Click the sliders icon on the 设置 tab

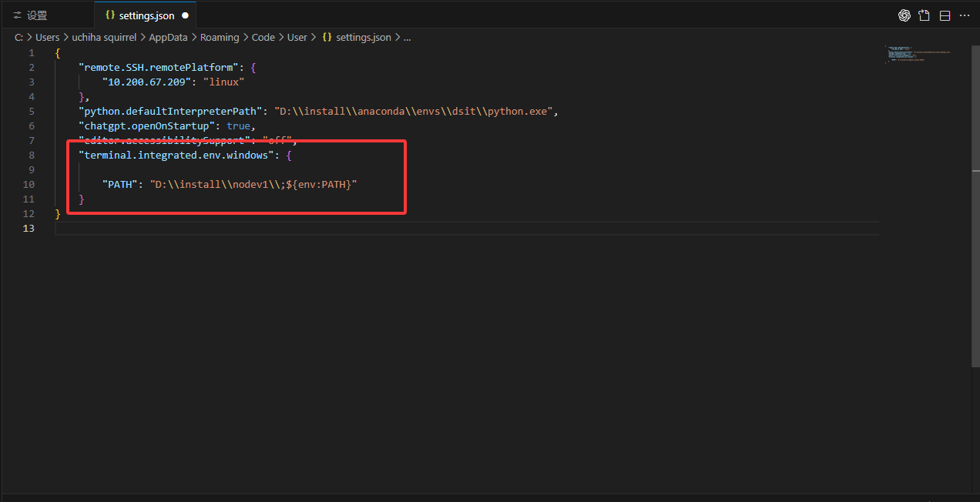(18, 14)
